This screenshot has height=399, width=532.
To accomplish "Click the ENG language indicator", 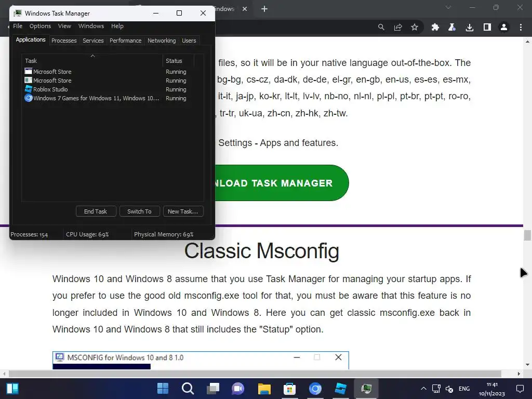I will click(464, 389).
